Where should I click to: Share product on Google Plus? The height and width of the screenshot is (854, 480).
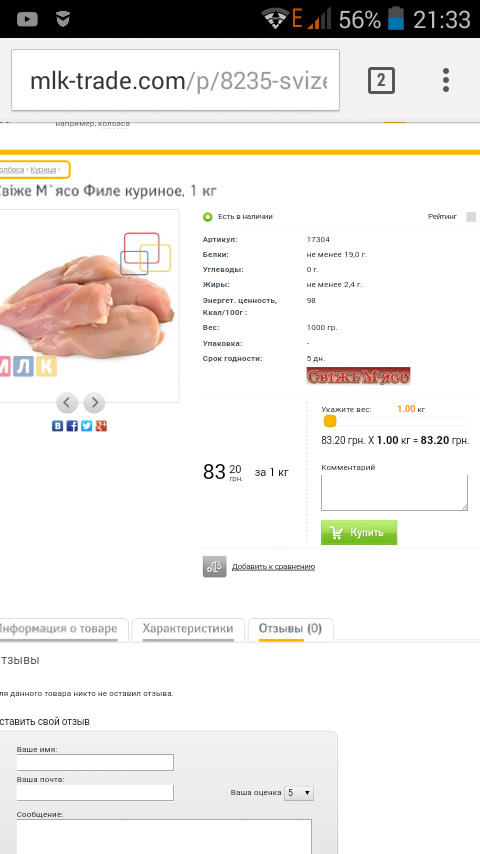click(101, 426)
